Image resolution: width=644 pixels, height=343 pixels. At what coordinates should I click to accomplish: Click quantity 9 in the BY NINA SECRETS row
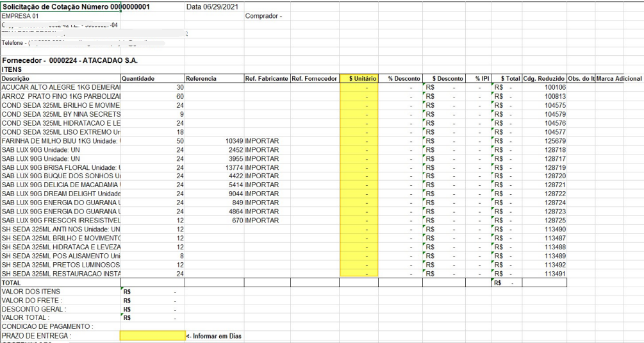(153, 114)
